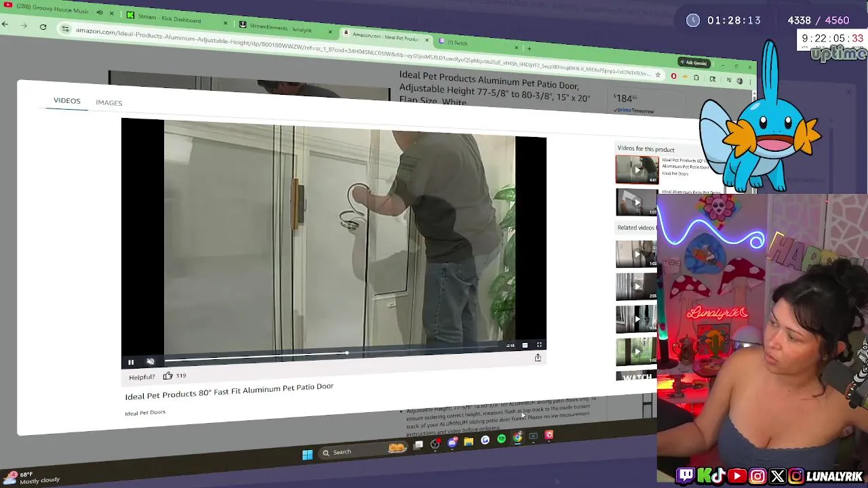Screen dimensions: 868x488
Task: Open Task View from taskbar
Action: pyautogui.click(x=418, y=445)
